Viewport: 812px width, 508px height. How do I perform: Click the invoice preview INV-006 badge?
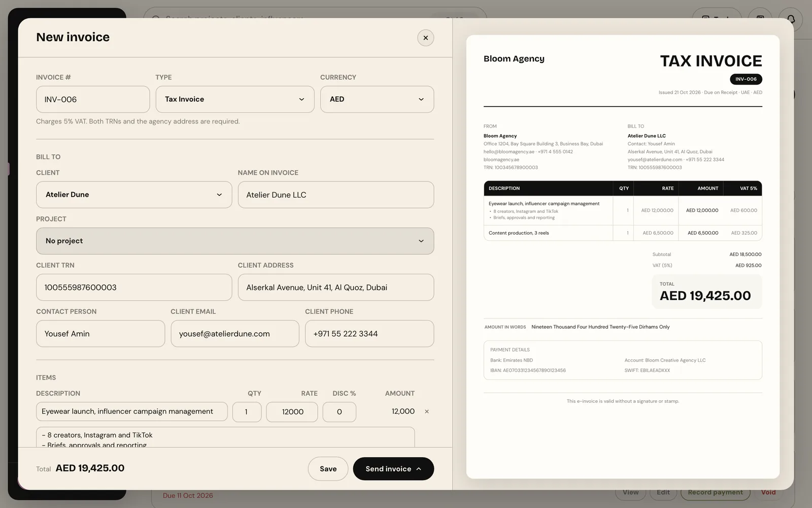[x=746, y=79]
